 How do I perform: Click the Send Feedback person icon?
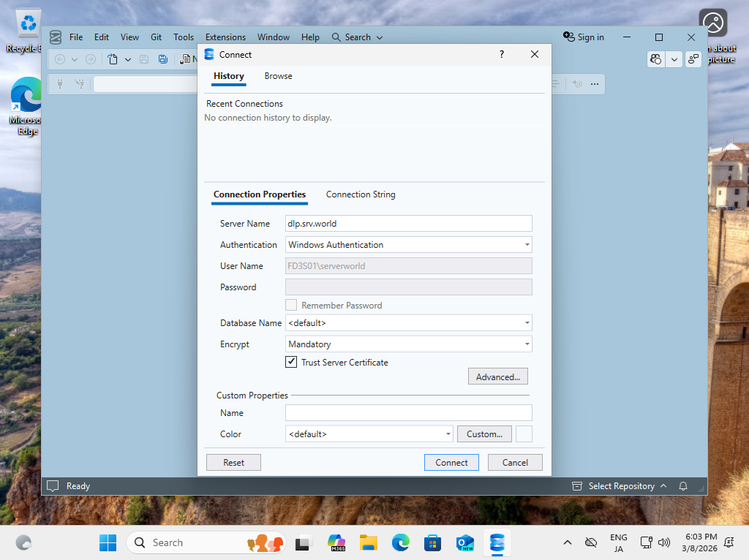693,59
